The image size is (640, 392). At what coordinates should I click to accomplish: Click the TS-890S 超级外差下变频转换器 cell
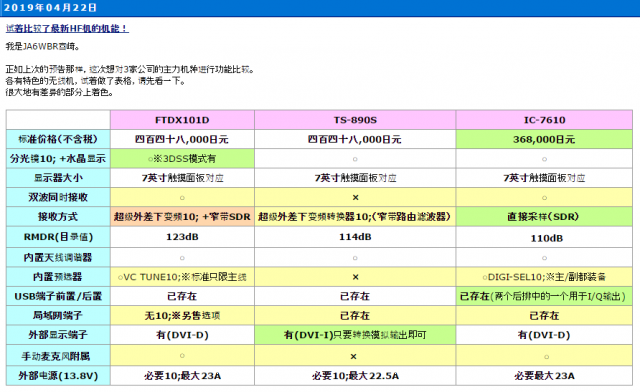tap(355, 216)
